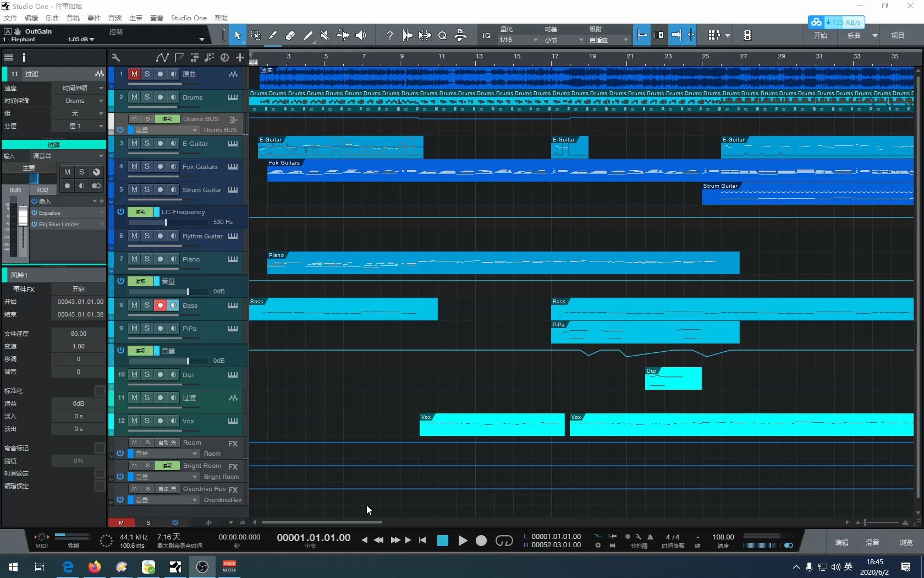Image resolution: width=924 pixels, height=578 pixels.
Task: Select the Bend tool
Action: coord(343,35)
